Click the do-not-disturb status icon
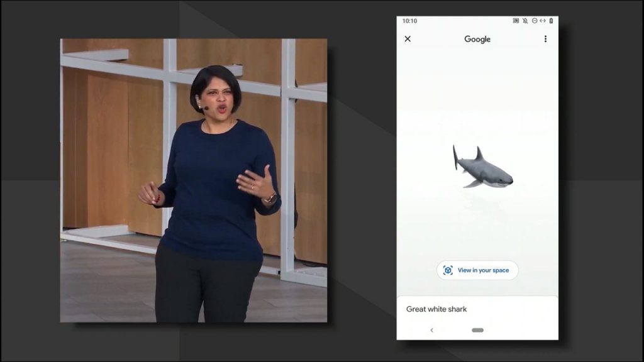The height and width of the screenshot is (362, 644). 534,21
